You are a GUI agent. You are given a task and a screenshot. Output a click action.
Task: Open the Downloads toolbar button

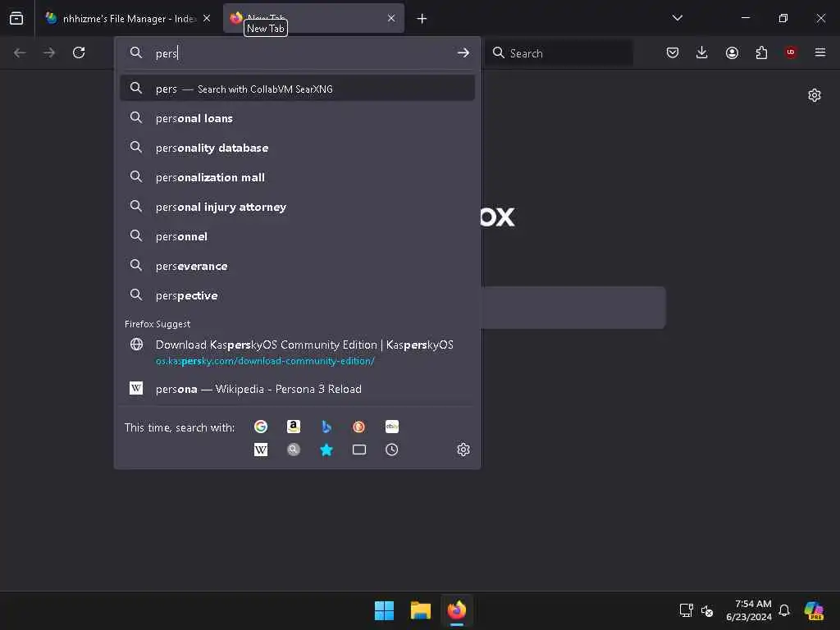(702, 52)
